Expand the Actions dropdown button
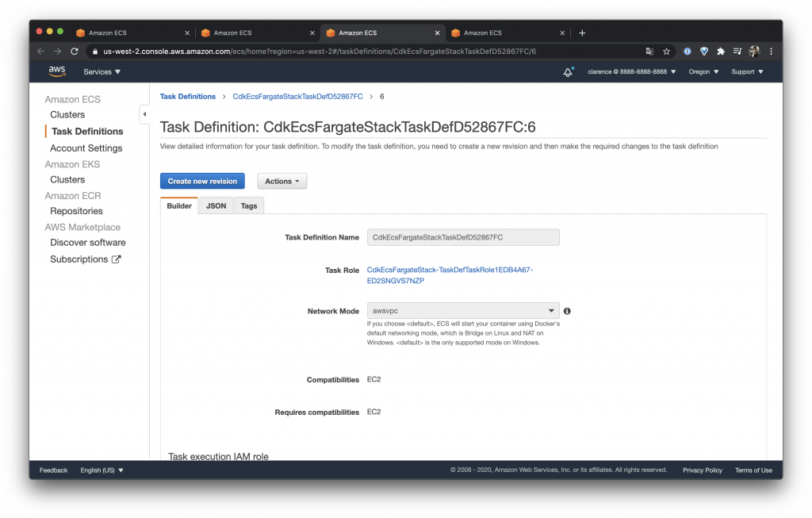 [x=282, y=182]
